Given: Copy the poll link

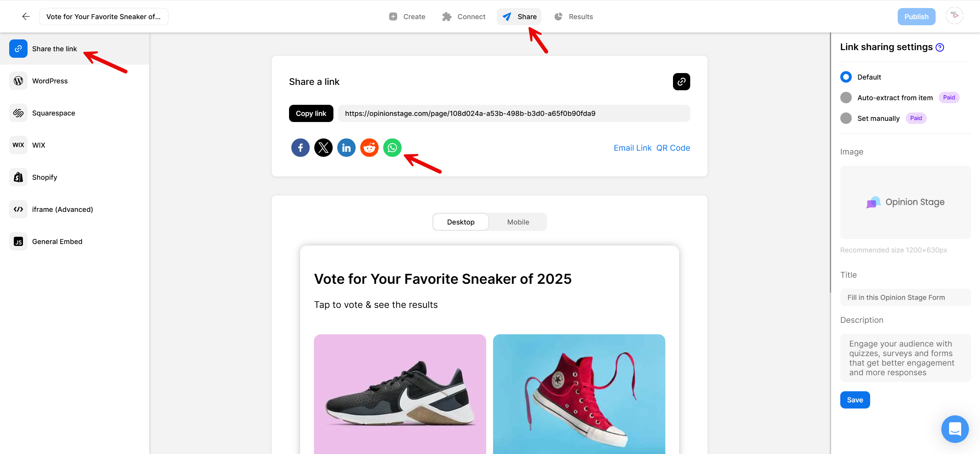Looking at the screenshot, I should [311, 113].
